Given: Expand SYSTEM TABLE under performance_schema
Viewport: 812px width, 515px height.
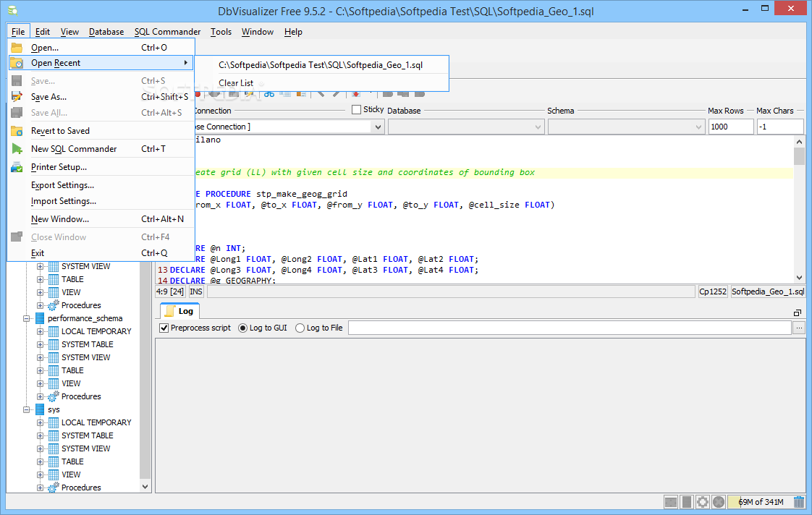Looking at the screenshot, I should point(40,345).
